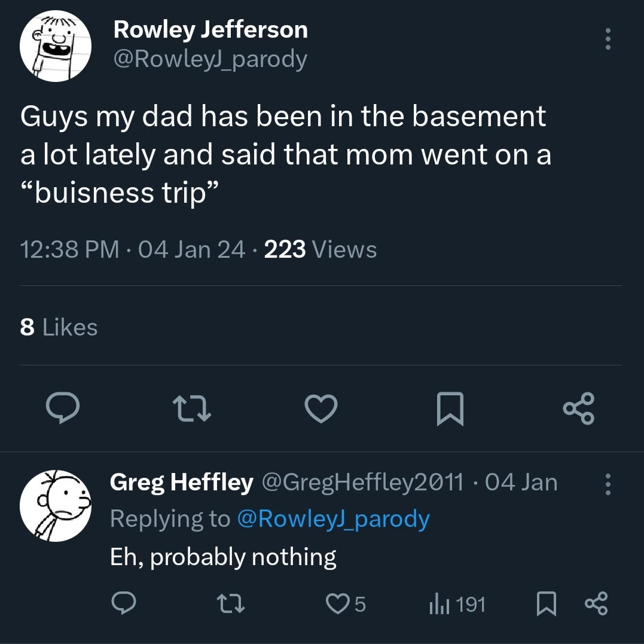View the 8 Likes list
This screenshot has width=644, height=644.
58,326
